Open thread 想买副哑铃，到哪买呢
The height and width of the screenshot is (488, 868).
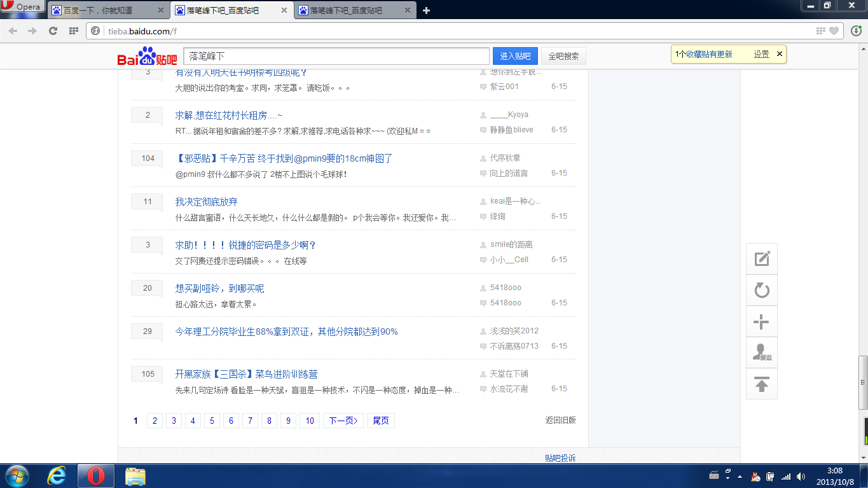tap(219, 288)
